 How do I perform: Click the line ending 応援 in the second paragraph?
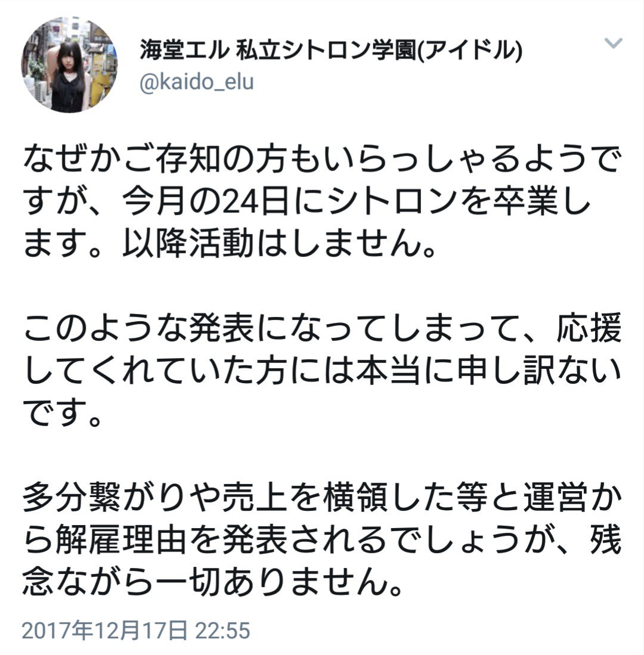coord(322,328)
